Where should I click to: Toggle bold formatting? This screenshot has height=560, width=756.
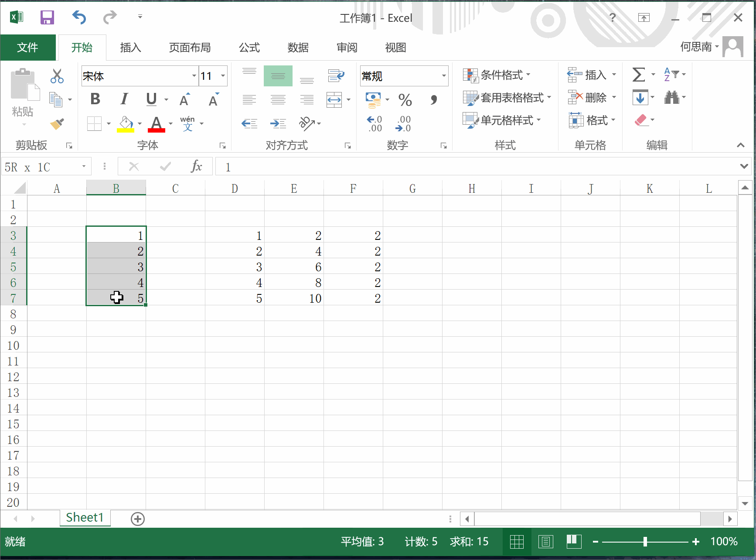pos(95,99)
